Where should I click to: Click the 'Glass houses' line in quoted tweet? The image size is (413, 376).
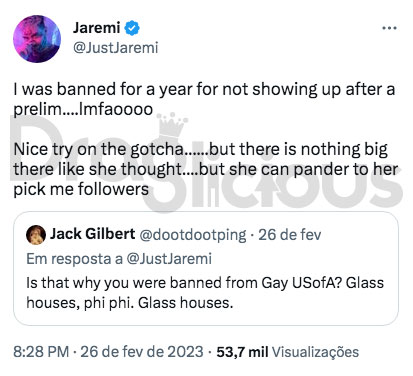tap(130, 303)
